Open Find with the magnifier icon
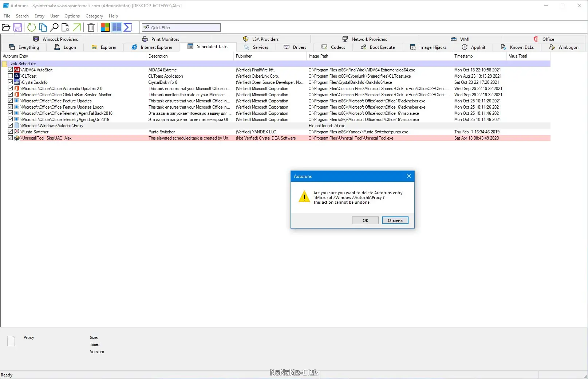This screenshot has height=379, width=588. click(x=54, y=27)
